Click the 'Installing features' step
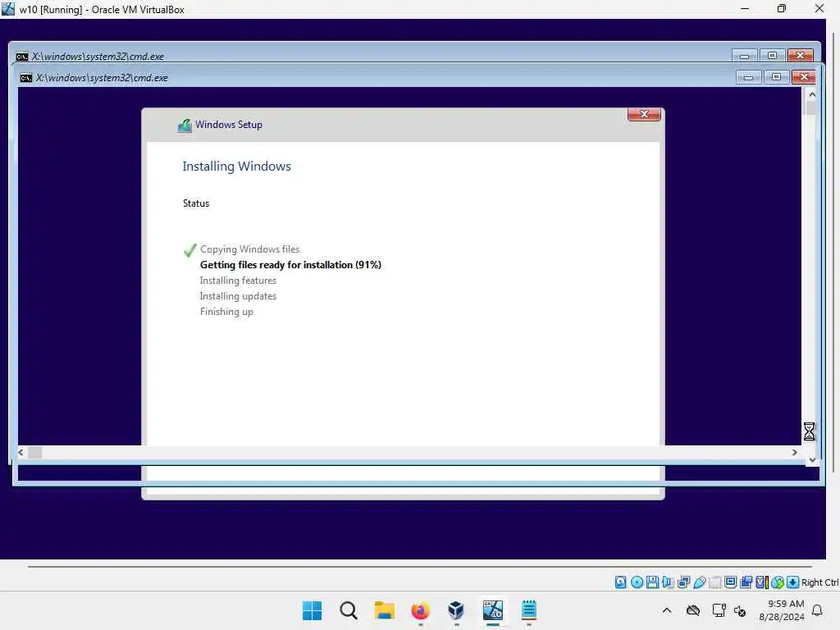Image resolution: width=840 pixels, height=630 pixels. tap(238, 281)
